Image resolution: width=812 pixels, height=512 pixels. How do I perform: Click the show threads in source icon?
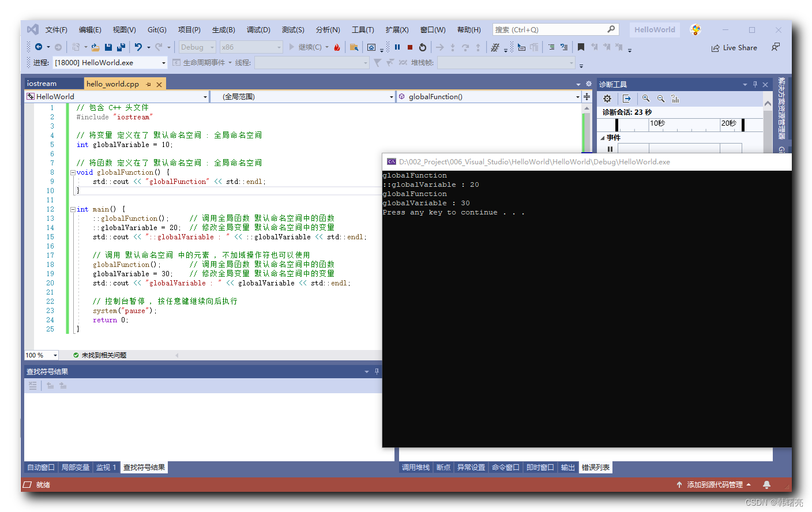click(x=495, y=47)
